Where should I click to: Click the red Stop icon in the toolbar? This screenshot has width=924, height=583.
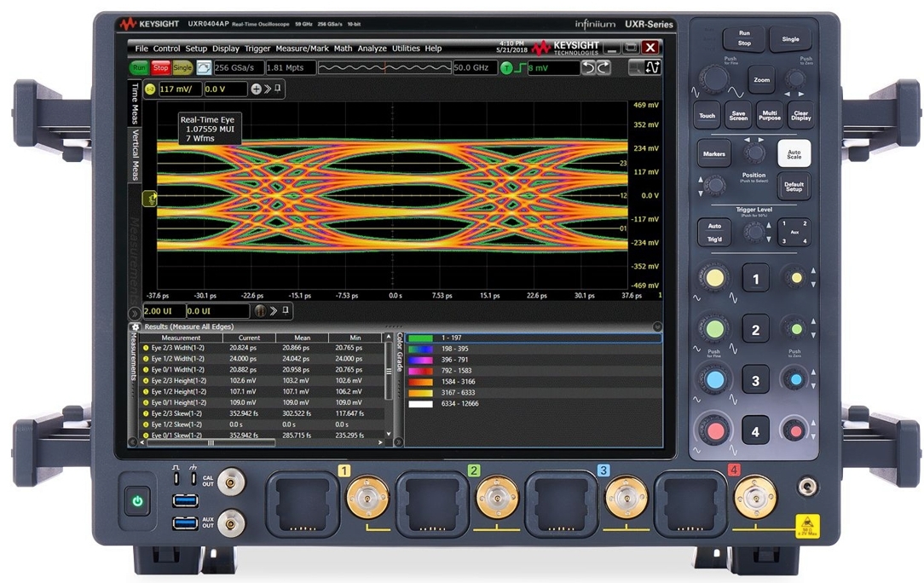pyautogui.click(x=159, y=67)
